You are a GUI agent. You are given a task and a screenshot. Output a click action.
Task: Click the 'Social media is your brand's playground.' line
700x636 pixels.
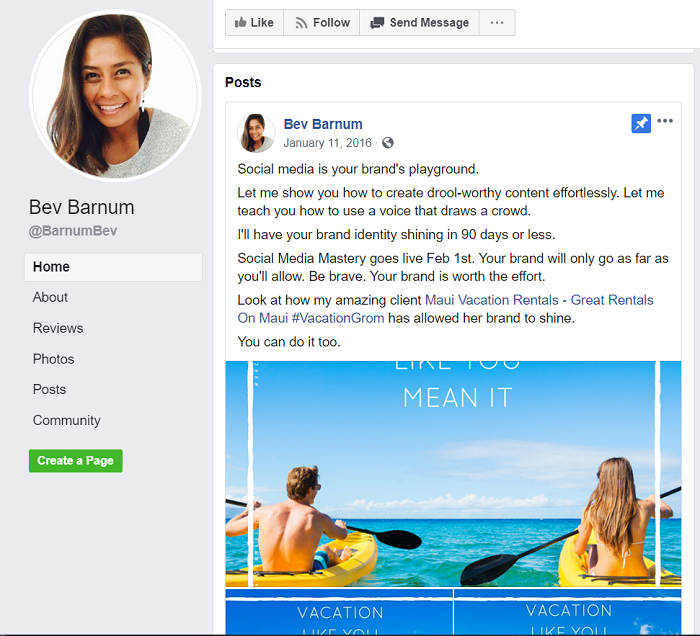tap(358, 169)
